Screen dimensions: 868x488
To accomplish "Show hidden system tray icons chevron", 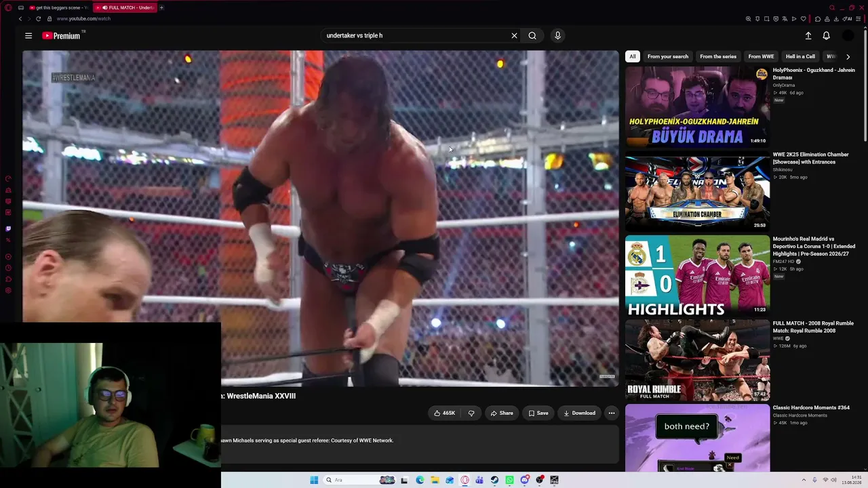I will 804,480.
